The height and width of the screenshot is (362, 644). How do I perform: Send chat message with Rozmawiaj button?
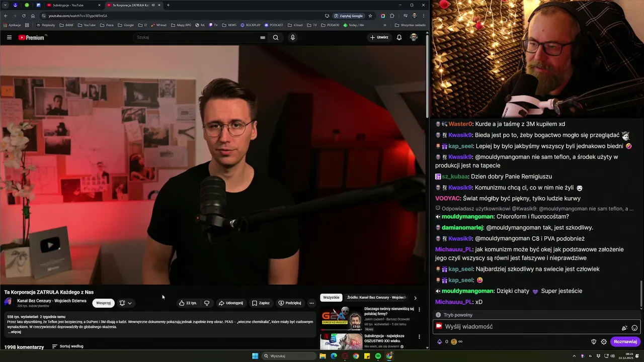[x=625, y=341]
